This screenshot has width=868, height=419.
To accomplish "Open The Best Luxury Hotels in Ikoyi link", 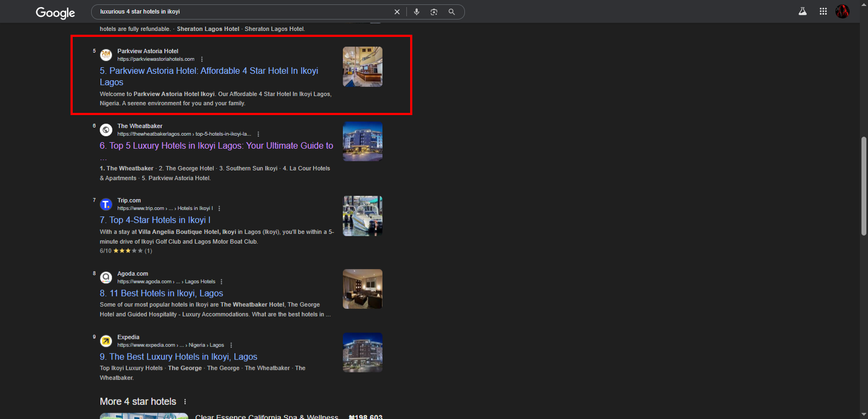I will coord(178,357).
